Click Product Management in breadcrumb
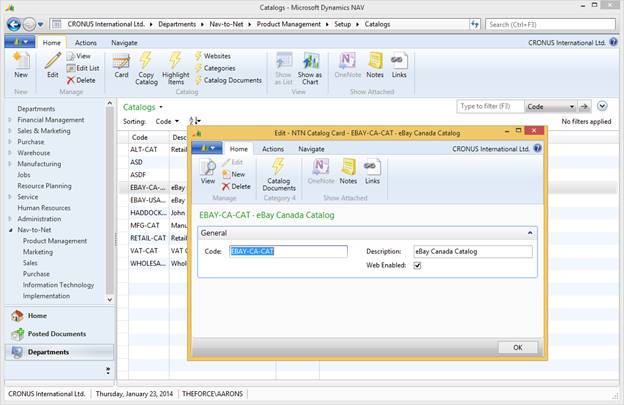 [x=289, y=24]
